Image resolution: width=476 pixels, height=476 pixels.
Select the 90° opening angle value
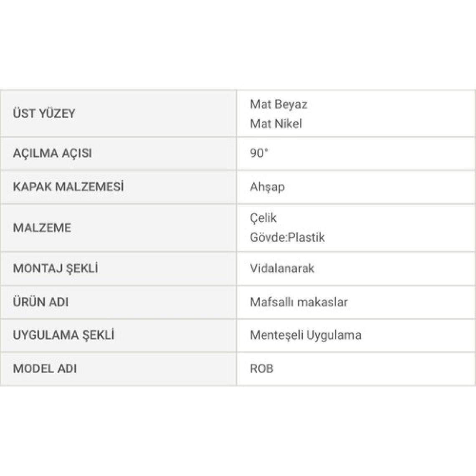pyautogui.click(x=258, y=153)
